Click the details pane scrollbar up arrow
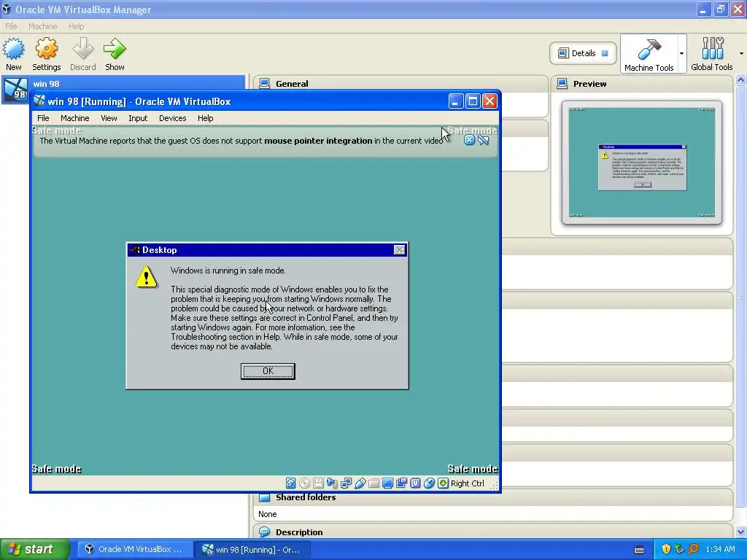The image size is (747, 560). coord(741,80)
